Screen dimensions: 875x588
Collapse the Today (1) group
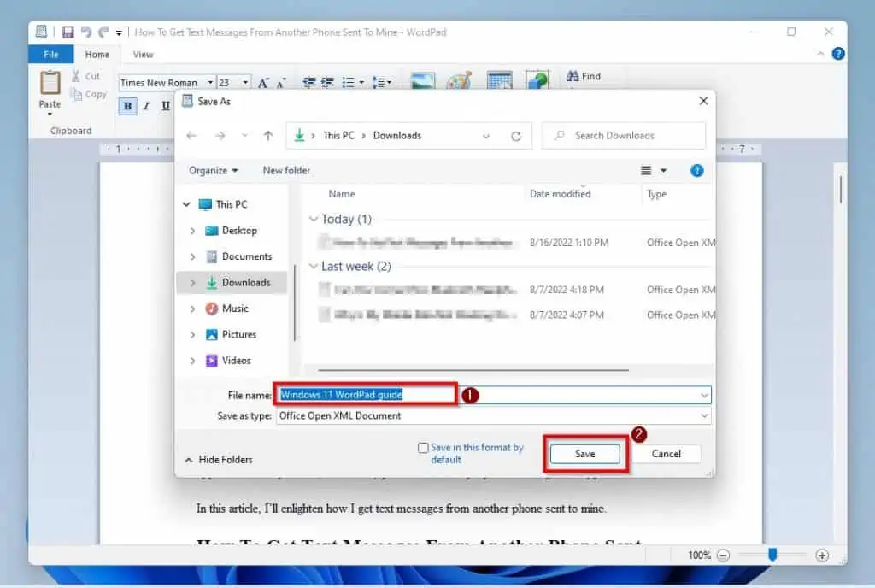click(x=314, y=220)
